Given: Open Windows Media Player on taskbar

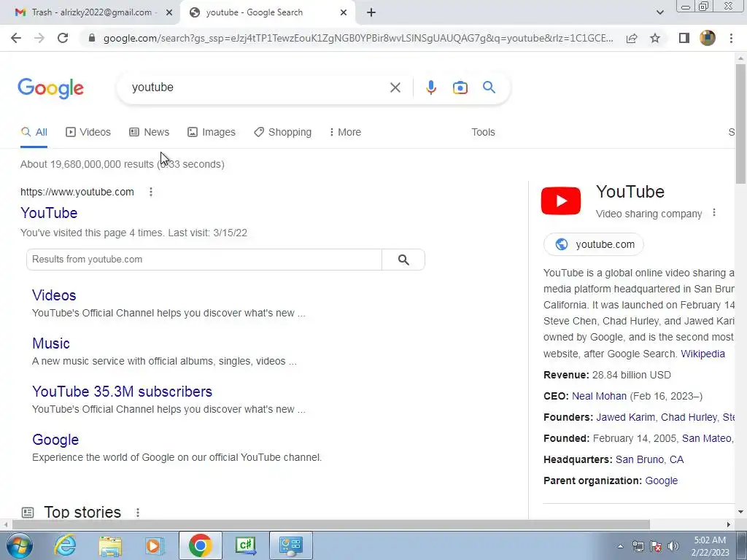Looking at the screenshot, I should coord(154,545).
